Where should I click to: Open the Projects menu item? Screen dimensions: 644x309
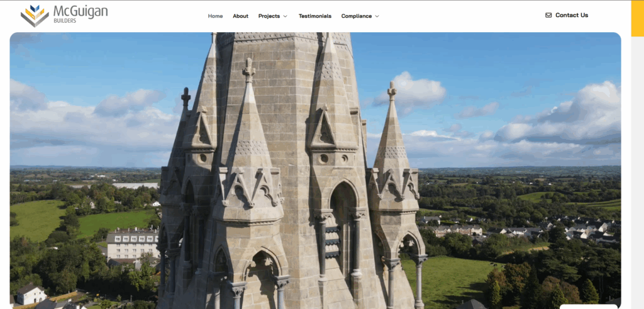point(269,16)
